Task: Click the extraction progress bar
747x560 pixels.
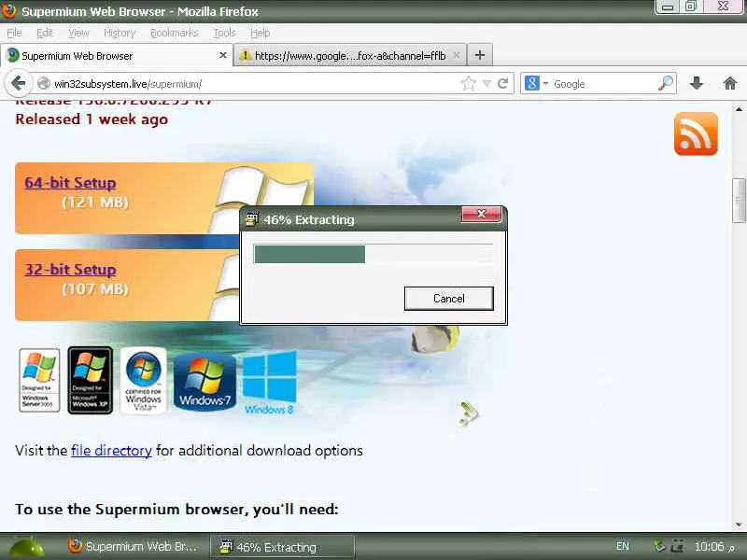Action: [373, 254]
